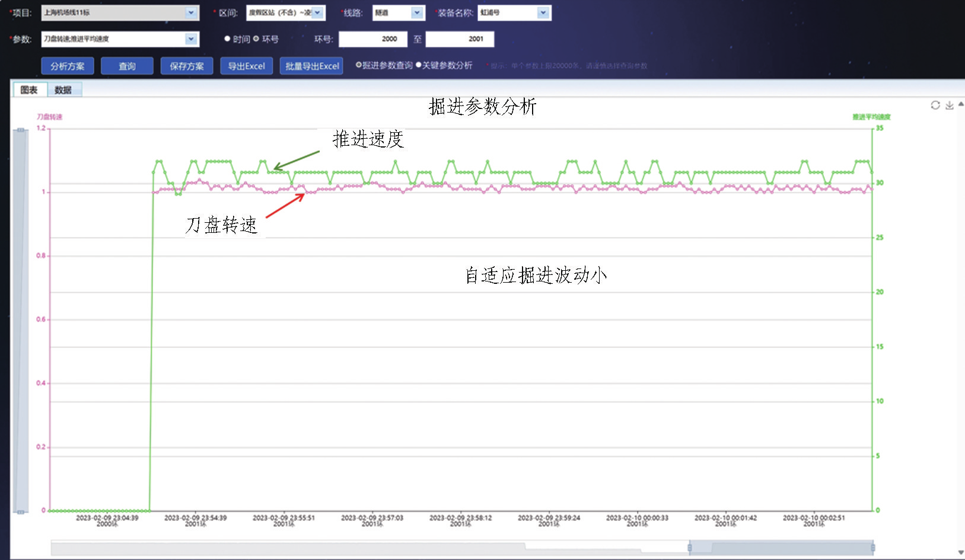Click the chart refresh/restore icon
Screen dimensions: 965x560
pyautogui.click(x=935, y=105)
